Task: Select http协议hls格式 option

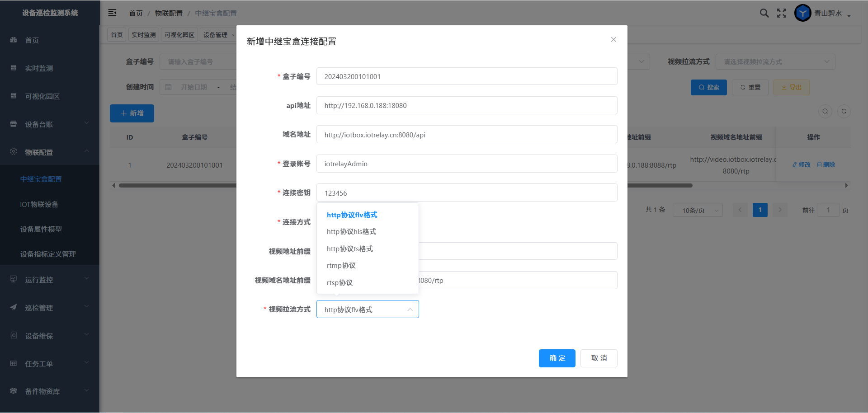Action: (351, 232)
